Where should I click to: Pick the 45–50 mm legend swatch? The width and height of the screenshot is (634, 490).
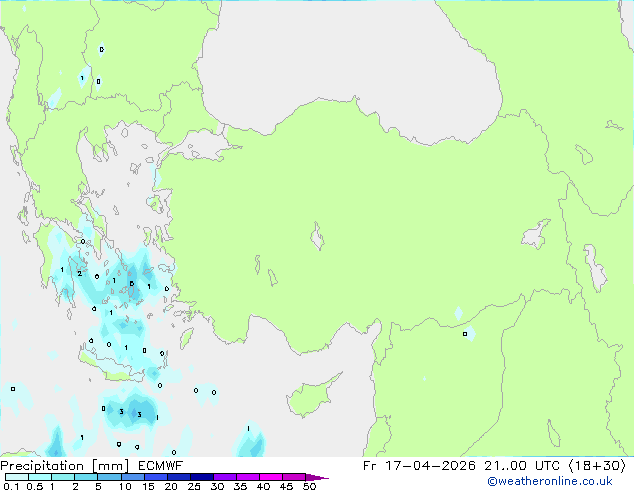tap(294, 477)
